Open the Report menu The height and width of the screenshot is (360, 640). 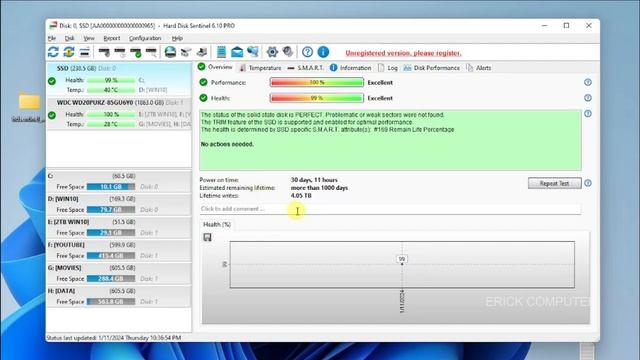[x=111, y=38]
